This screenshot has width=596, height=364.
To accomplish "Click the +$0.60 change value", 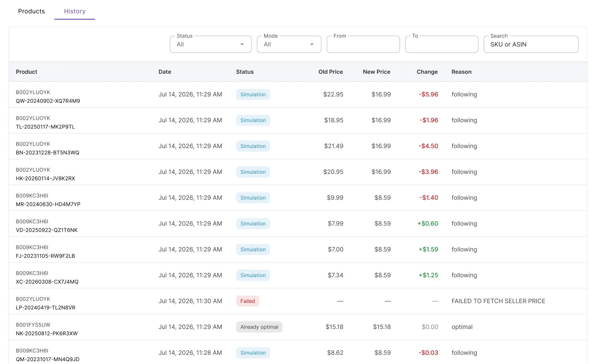I will coord(428,223).
